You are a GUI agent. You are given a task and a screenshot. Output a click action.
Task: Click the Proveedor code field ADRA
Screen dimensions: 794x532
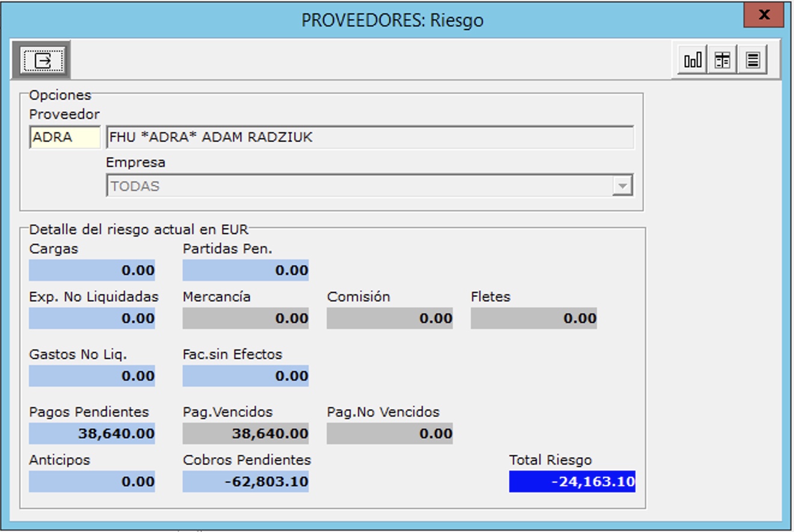point(65,138)
